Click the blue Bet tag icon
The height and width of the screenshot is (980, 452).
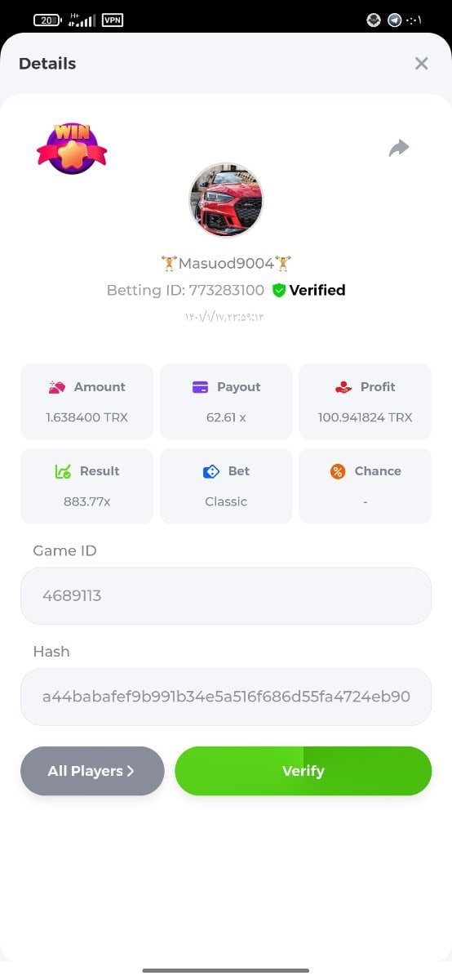tap(211, 471)
